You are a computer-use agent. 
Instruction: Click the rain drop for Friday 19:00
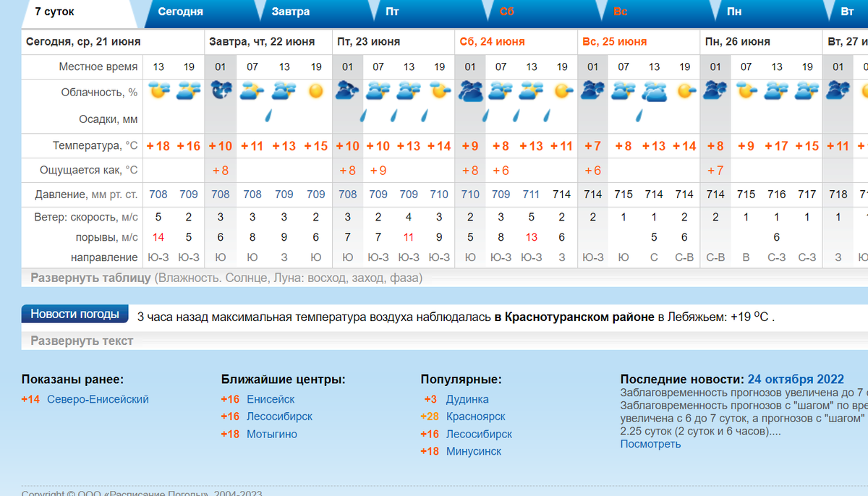pyautogui.click(x=425, y=116)
